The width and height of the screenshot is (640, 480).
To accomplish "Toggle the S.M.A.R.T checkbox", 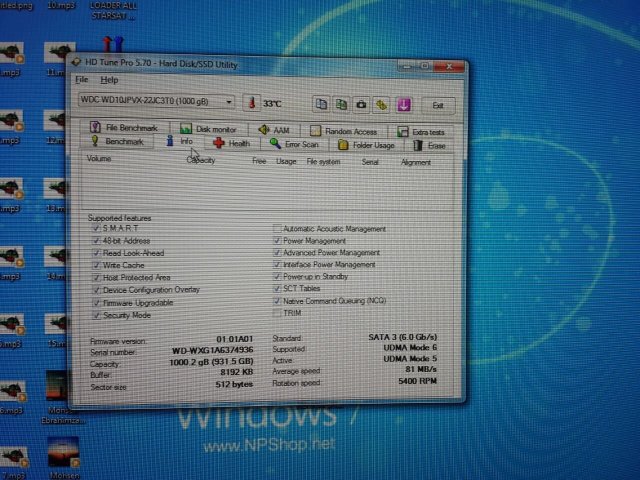I will point(95,228).
